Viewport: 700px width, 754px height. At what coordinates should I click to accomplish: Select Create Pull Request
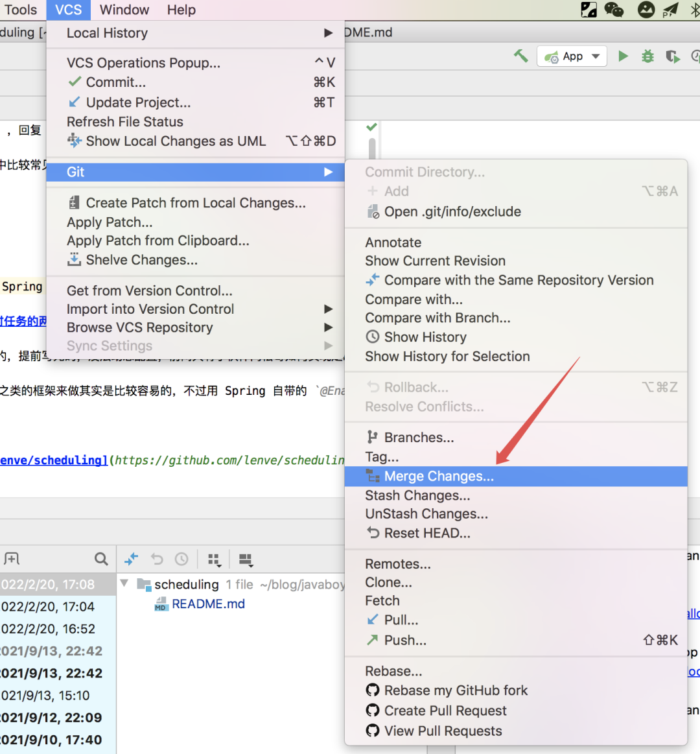516,711
